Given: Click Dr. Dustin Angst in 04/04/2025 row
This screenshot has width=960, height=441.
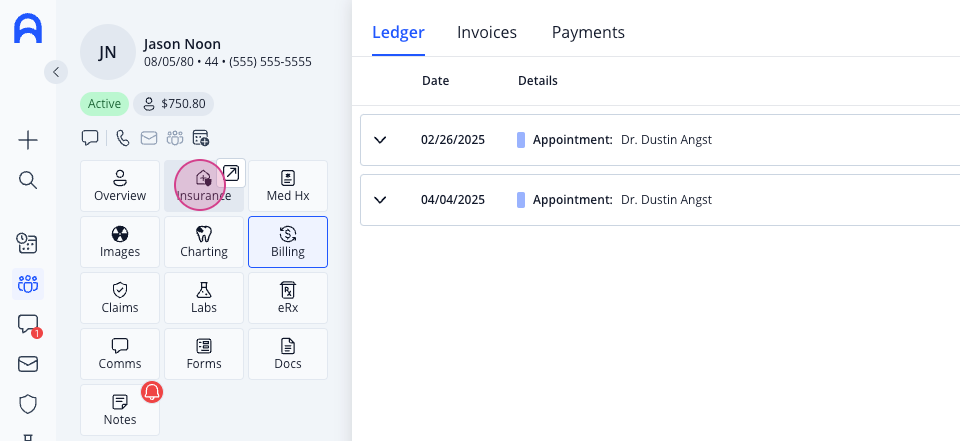Looking at the screenshot, I should tap(666, 200).
